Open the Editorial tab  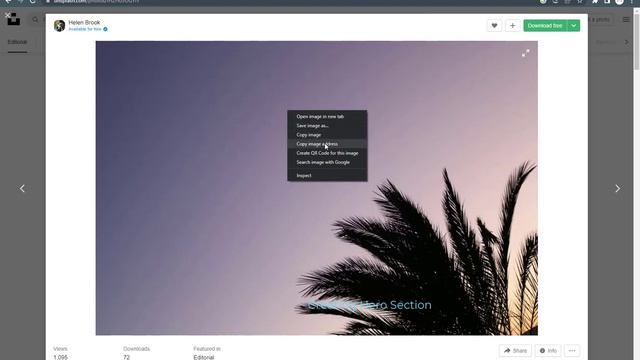[x=17, y=42]
